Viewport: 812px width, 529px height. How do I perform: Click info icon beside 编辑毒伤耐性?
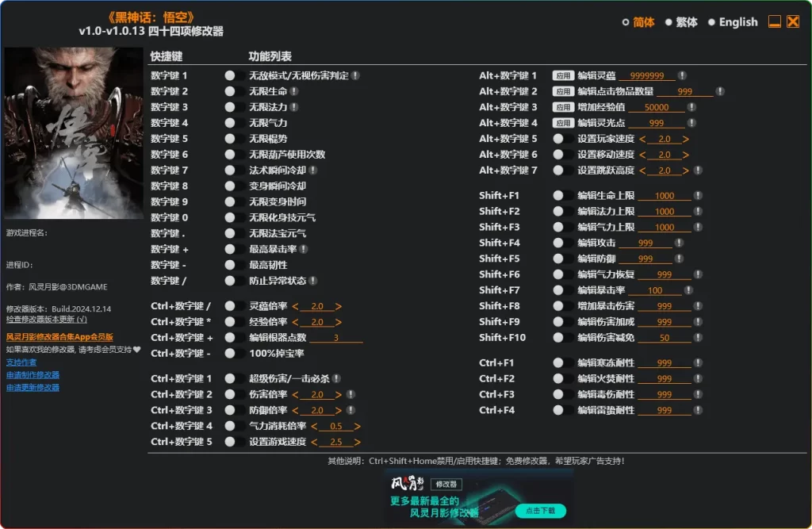click(698, 394)
